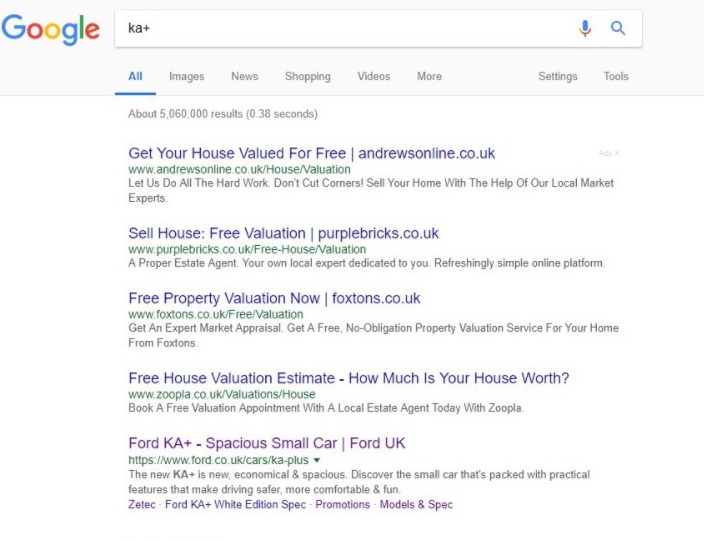This screenshot has height=542, width=704.
Task: Click the description Book A Free Valuation Appointment
Action: (x=326, y=408)
